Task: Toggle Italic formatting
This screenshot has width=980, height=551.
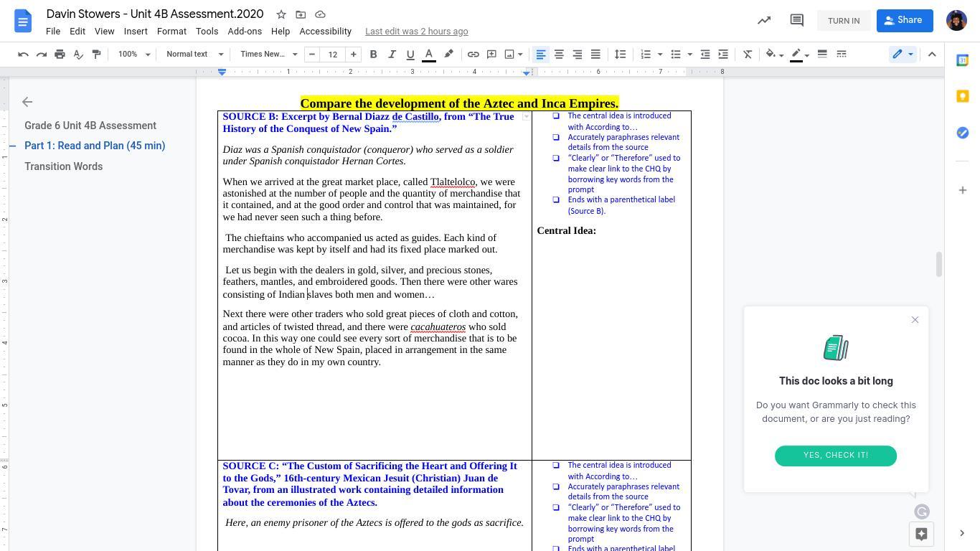Action: [392, 55]
